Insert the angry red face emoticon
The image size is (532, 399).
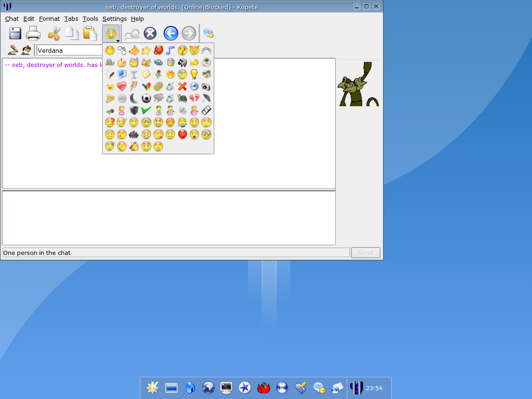coord(182,134)
